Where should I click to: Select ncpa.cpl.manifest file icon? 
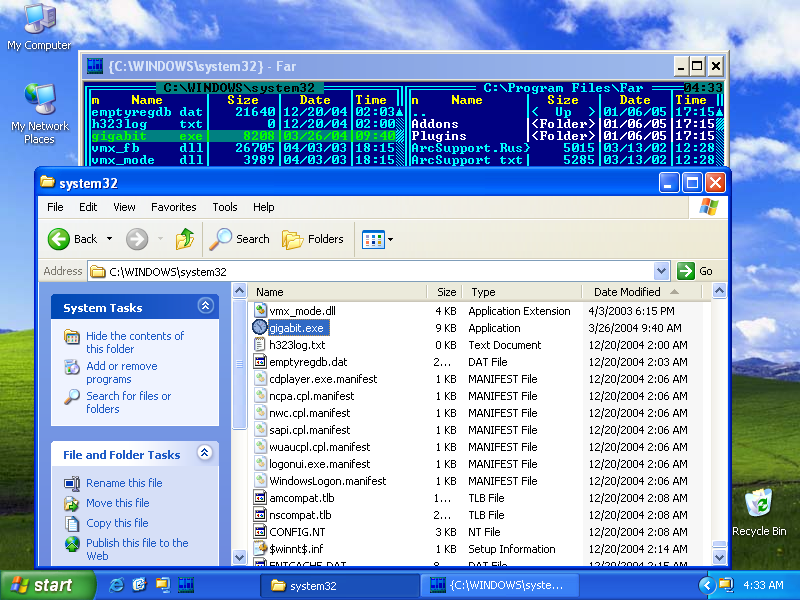[260, 395]
